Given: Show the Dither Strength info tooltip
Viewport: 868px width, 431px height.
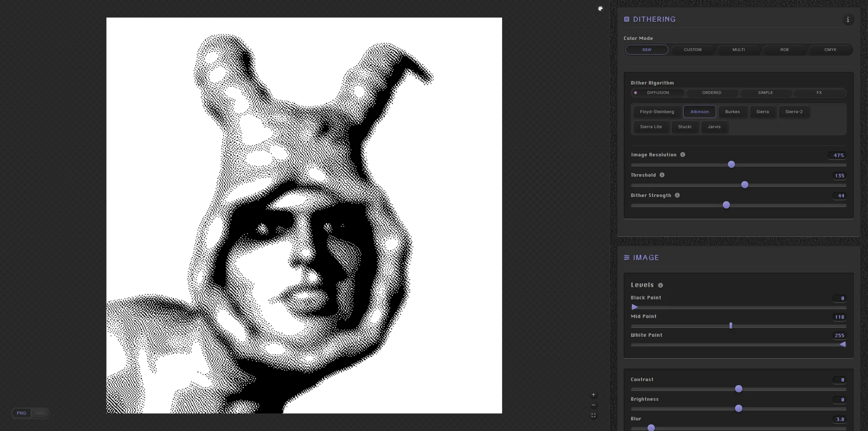Looking at the screenshot, I should click(677, 196).
